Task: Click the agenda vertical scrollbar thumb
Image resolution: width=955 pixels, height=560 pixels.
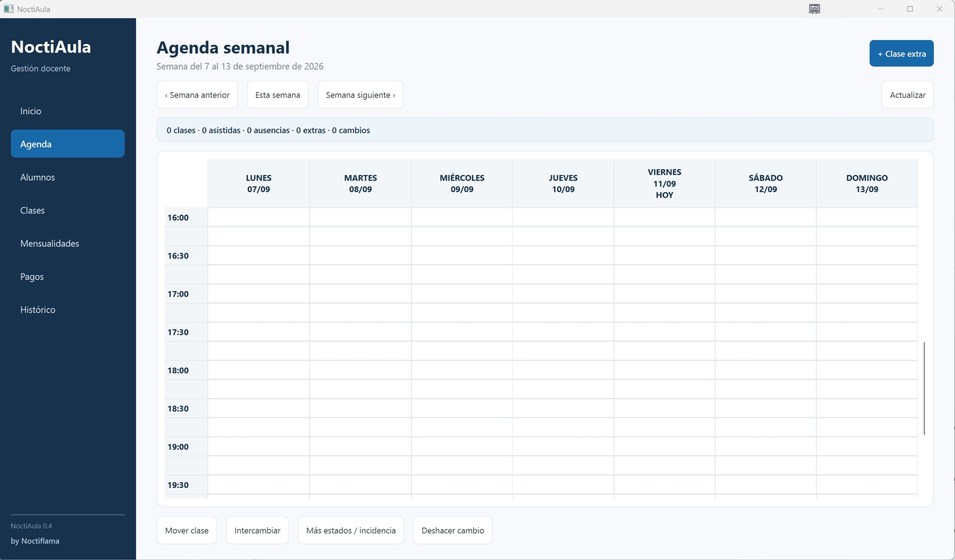Action: pyautogui.click(x=924, y=388)
